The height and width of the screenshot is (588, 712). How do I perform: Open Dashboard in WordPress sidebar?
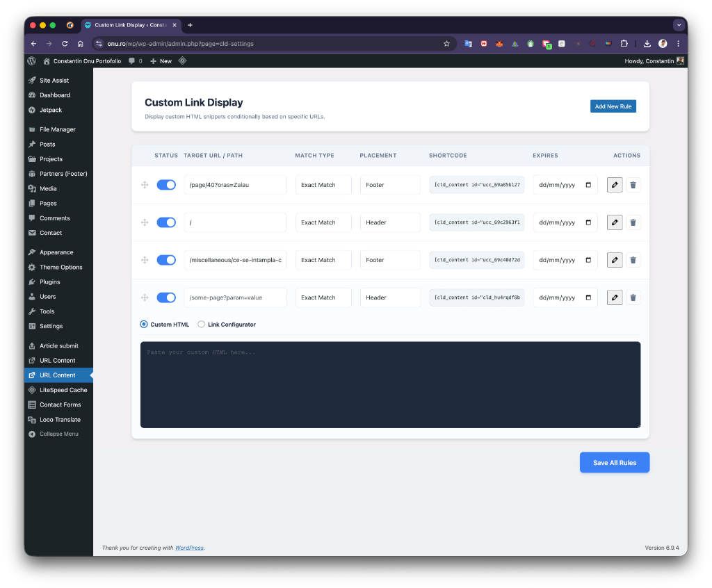pyautogui.click(x=55, y=95)
